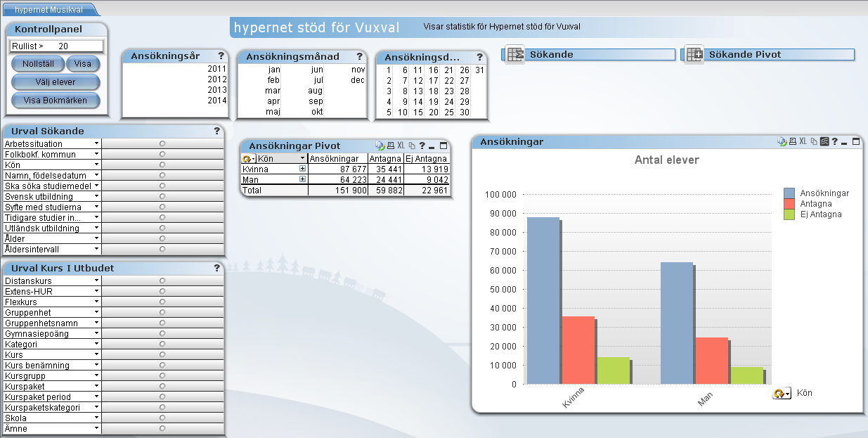Viewport: 868px width, 438px height.
Task: Open help for the Ansökningsmånad list box
Action: (x=359, y=56)
